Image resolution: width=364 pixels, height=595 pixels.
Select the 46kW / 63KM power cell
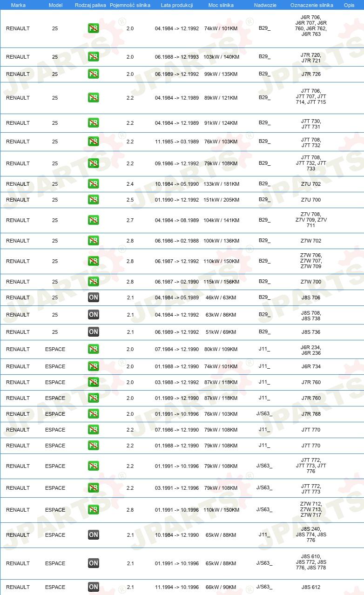(222, 297)
